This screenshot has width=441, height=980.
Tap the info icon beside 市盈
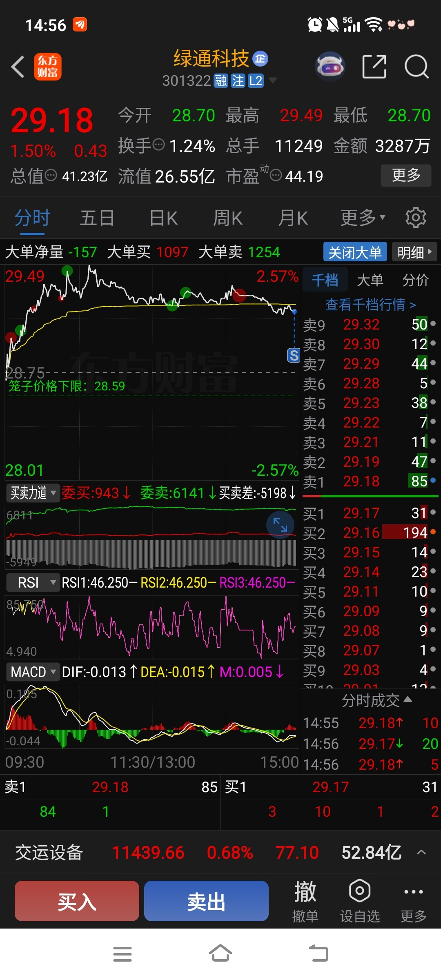click(x=276, y=175)
